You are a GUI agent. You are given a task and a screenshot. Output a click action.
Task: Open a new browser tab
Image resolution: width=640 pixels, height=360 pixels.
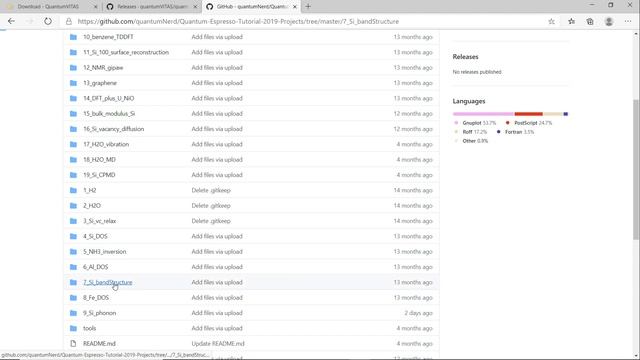[308, 7]
